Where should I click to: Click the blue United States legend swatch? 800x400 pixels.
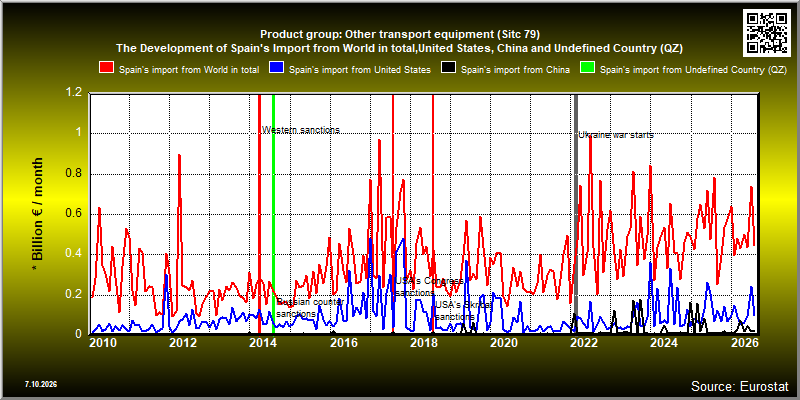[x=277, y=69]
